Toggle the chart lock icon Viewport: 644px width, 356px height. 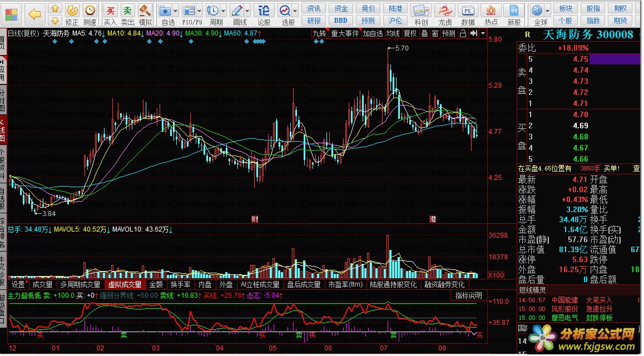(463, 34)
